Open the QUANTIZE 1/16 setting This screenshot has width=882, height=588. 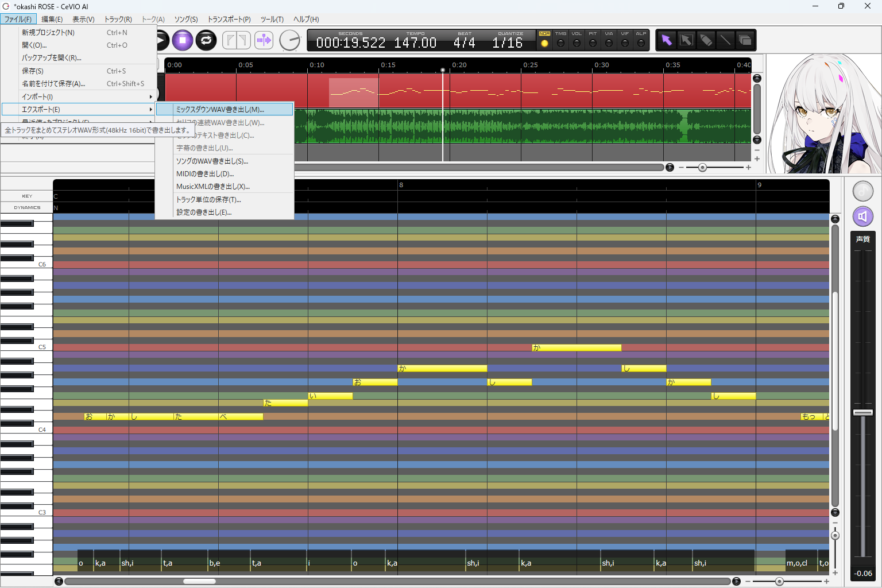pyautogui.click(x=508, y=42)
